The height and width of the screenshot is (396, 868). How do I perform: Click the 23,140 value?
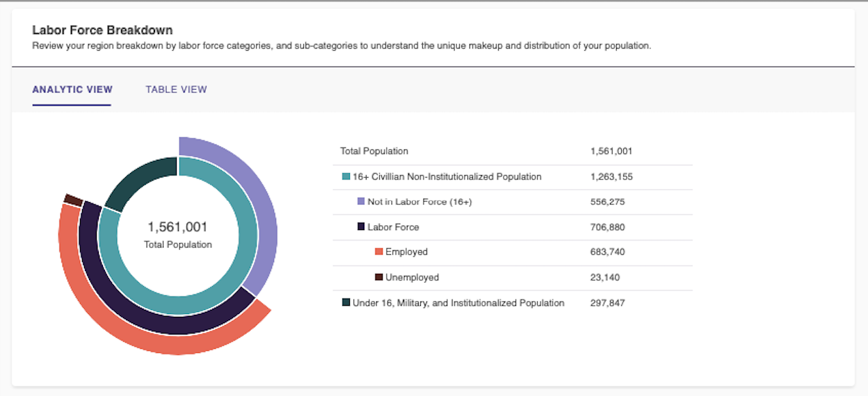tap(605, 277)
